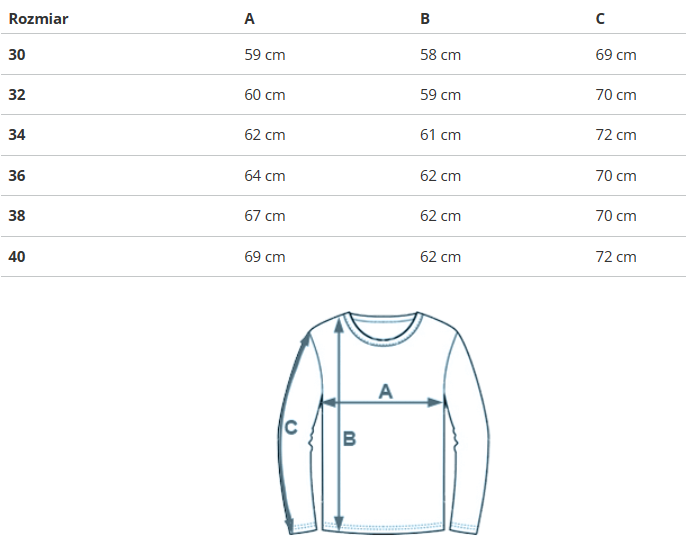Screen dimensions: 686x551
Task: Click the letter A label on the sweater diagram
Action: (385, 391)
